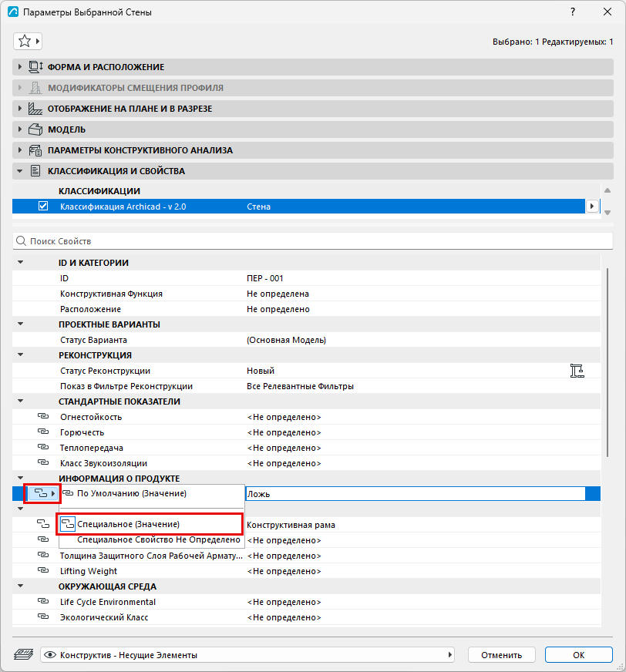626x672 pixels.
Task: Click the structural analysis parameters icon
Action: click(35, 150)
